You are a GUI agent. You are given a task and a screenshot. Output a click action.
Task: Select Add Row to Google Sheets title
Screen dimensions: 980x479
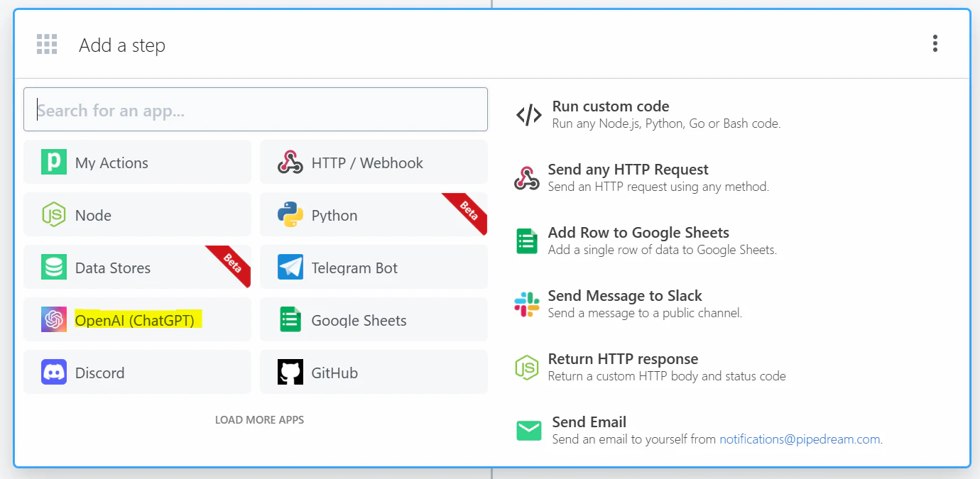coord(638,233)
